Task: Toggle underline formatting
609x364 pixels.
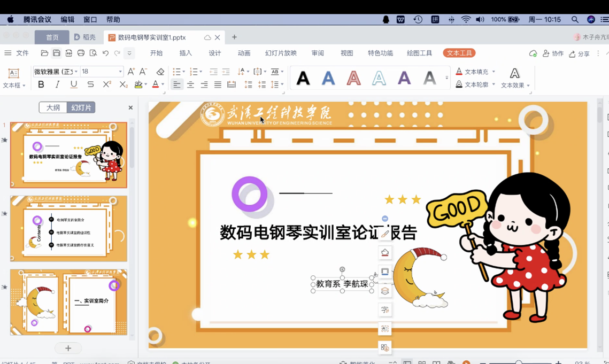Action: pos(74,84)
